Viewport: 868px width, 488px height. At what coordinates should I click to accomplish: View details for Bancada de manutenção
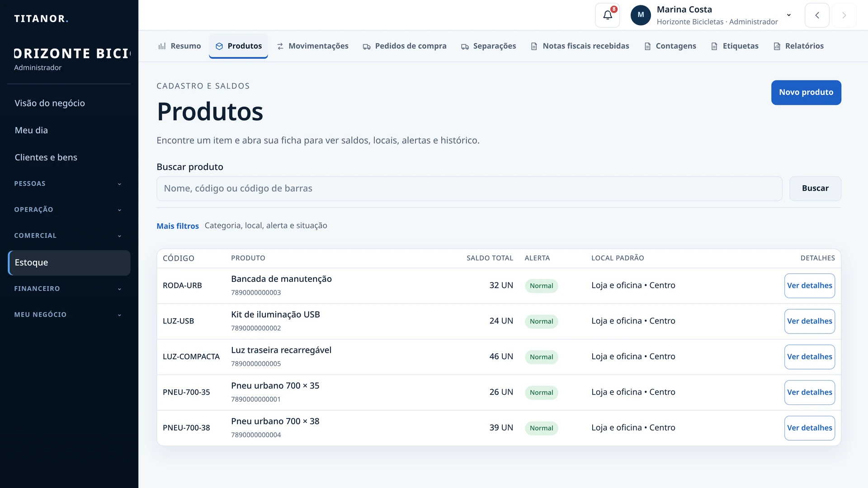(x=809, y=286)
